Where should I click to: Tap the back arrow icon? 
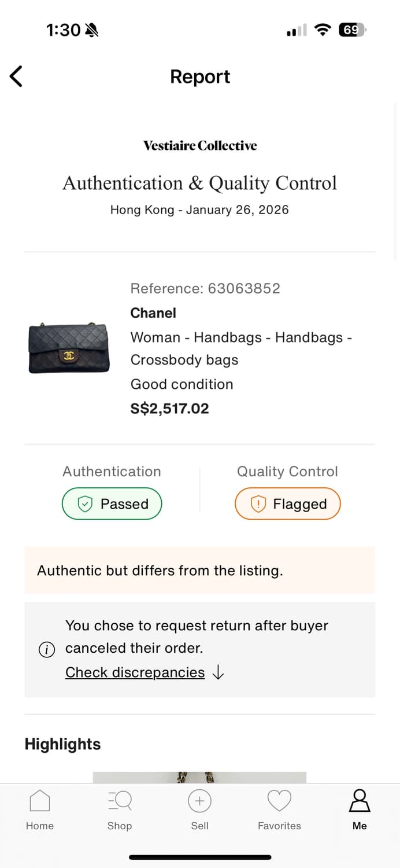pos(16,76)
